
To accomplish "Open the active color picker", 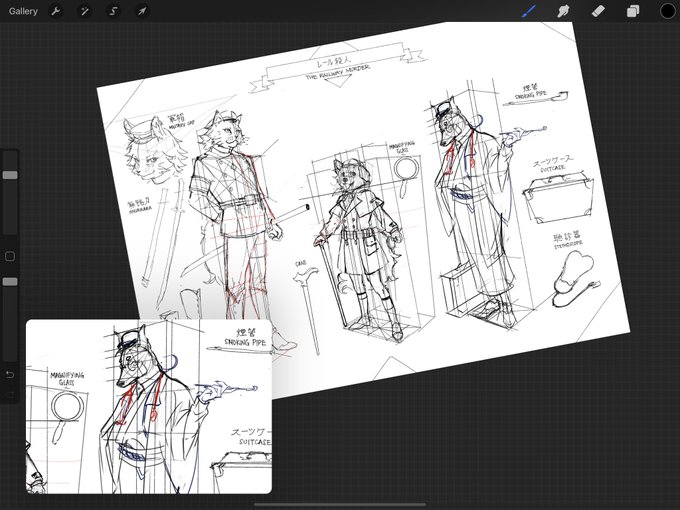I will pos(667,11).
